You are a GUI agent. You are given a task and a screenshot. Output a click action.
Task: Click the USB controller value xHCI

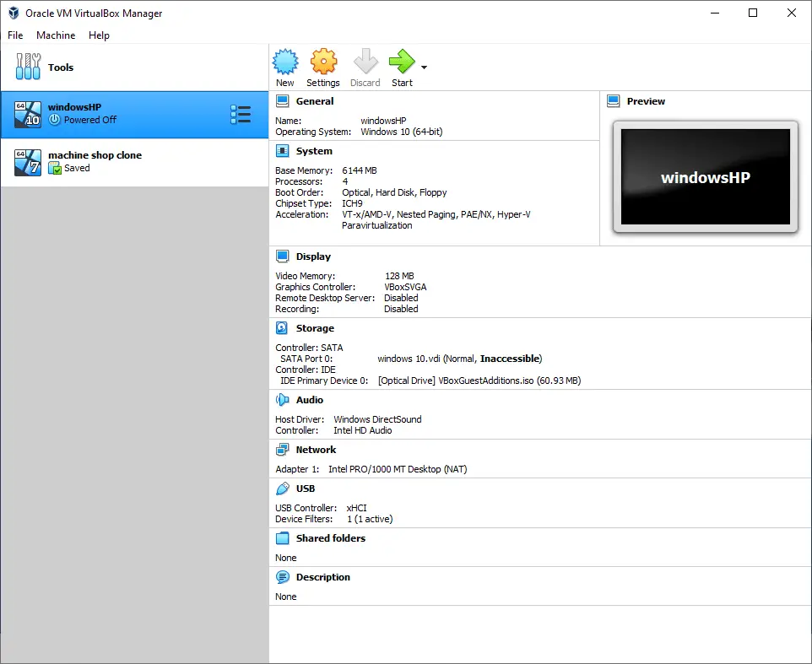(356, 508)
